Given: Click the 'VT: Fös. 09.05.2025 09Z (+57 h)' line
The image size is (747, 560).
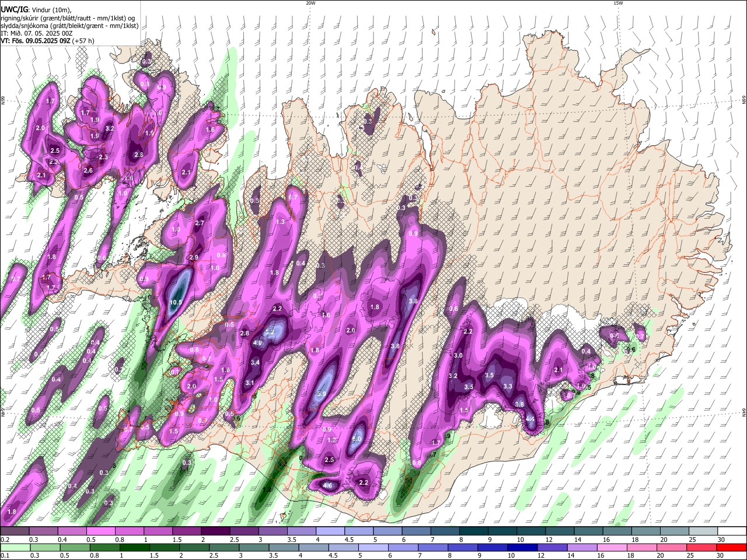Looking at the screenshot, I should 47,41.
